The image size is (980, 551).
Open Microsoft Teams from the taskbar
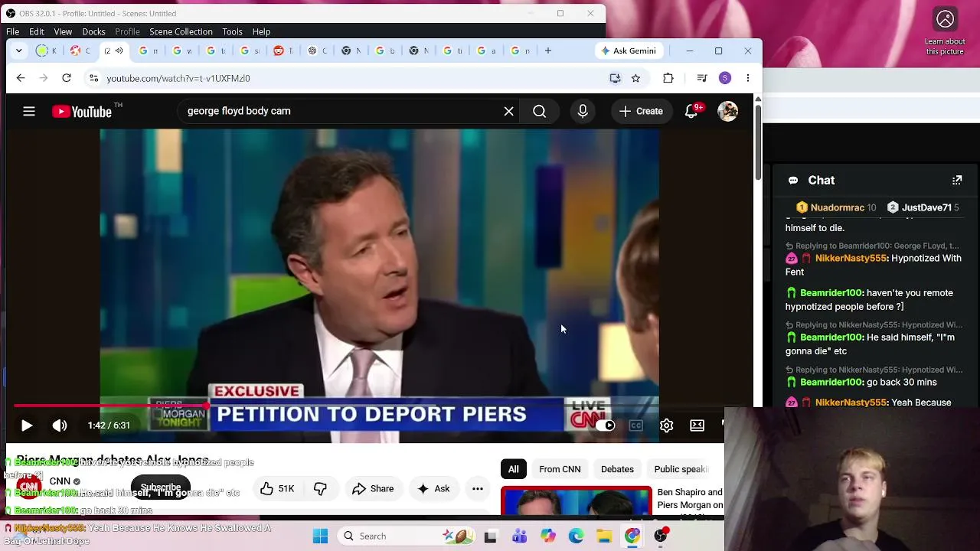point(519,536)
